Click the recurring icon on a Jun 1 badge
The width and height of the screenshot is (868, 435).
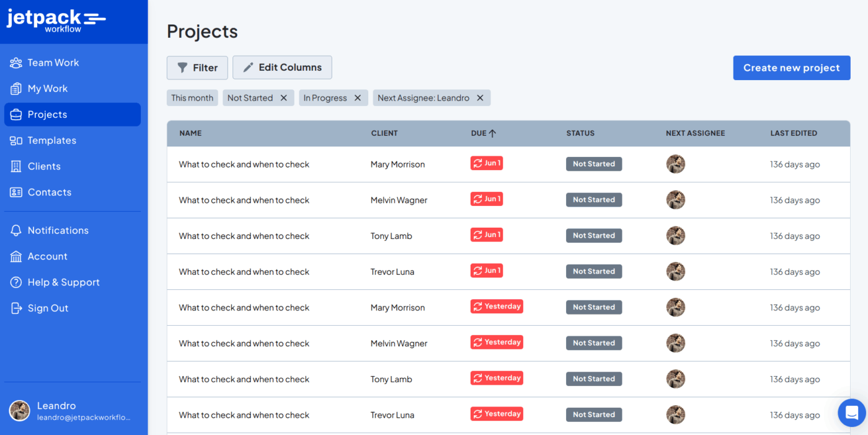click(477, 163)
